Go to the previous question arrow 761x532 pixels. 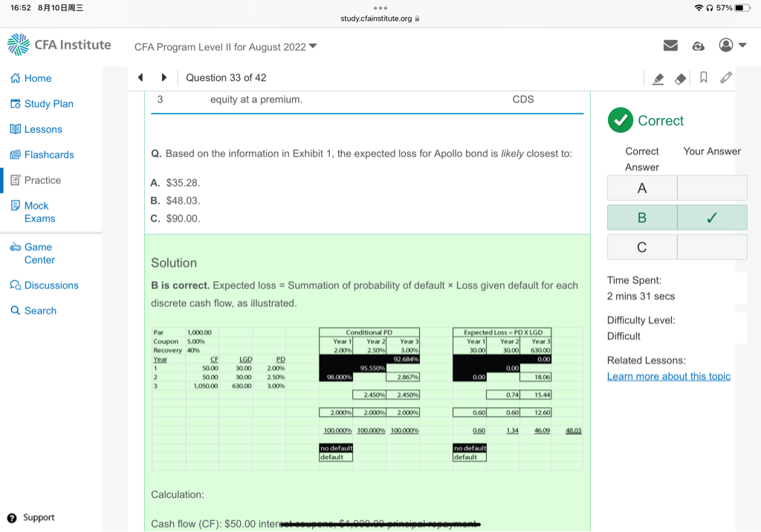(140, 77)
